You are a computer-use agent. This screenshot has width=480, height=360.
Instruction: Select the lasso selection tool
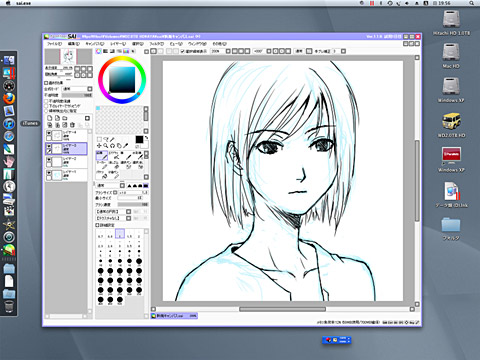point(106,139)
